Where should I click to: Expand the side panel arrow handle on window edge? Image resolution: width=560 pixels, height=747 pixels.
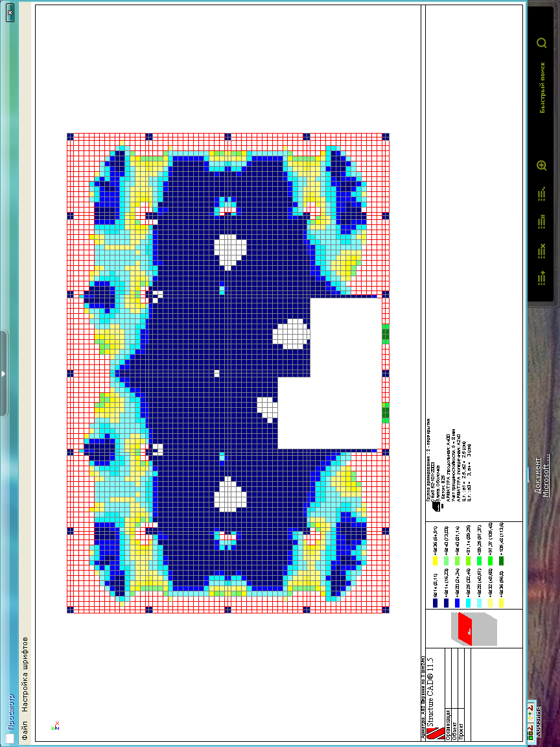3,373
